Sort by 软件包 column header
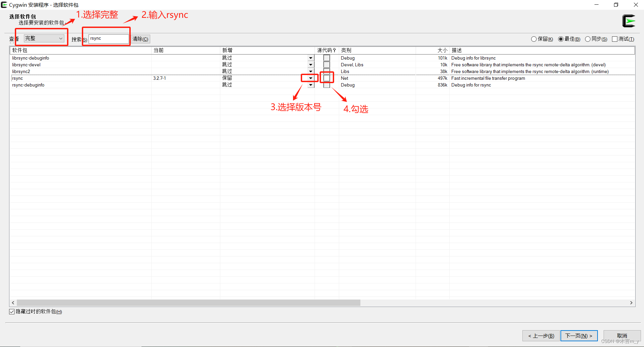644x347 pixels. [80, 50]
